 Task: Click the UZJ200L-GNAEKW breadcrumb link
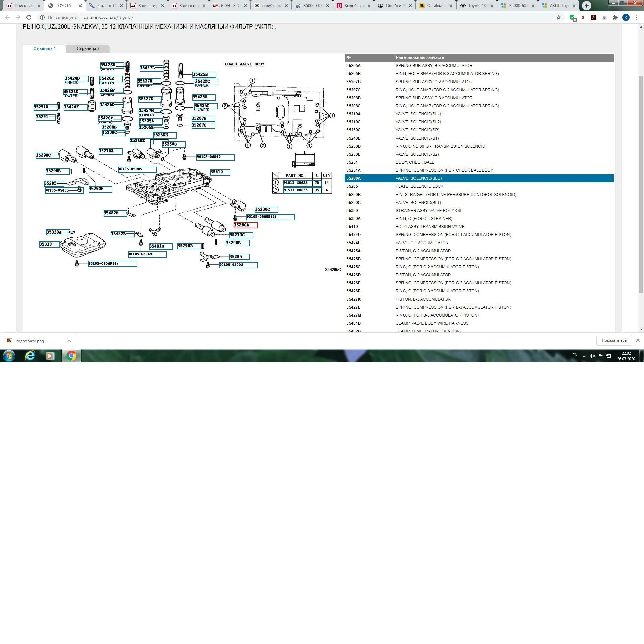(72, 27)
